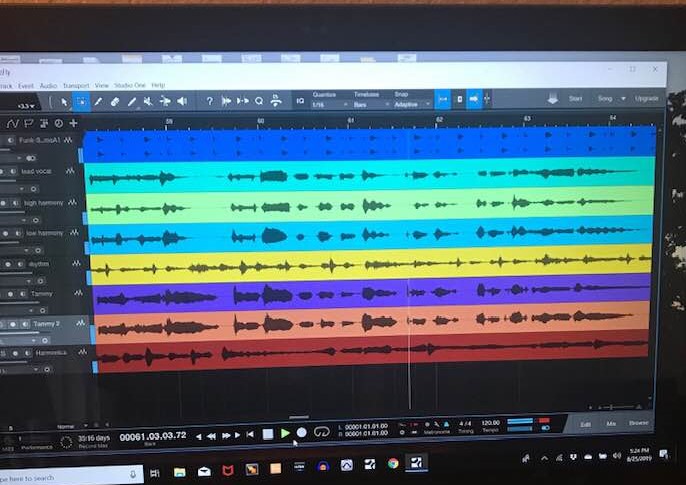Image resolution: width=686 pixels, height=485 pixels.
Task: Toggle loop mode in transport
Action: point(322,432)
